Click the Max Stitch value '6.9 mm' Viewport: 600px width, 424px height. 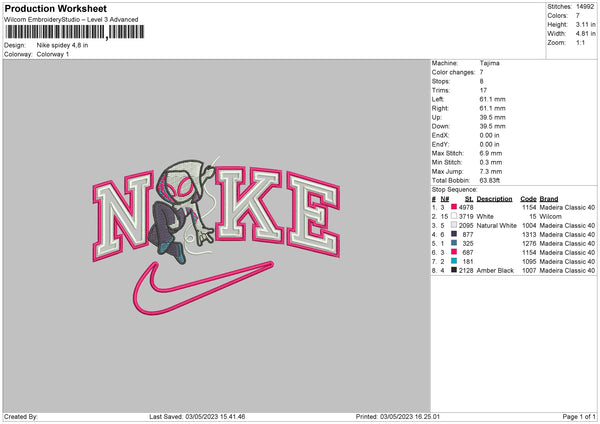(491, 153)
